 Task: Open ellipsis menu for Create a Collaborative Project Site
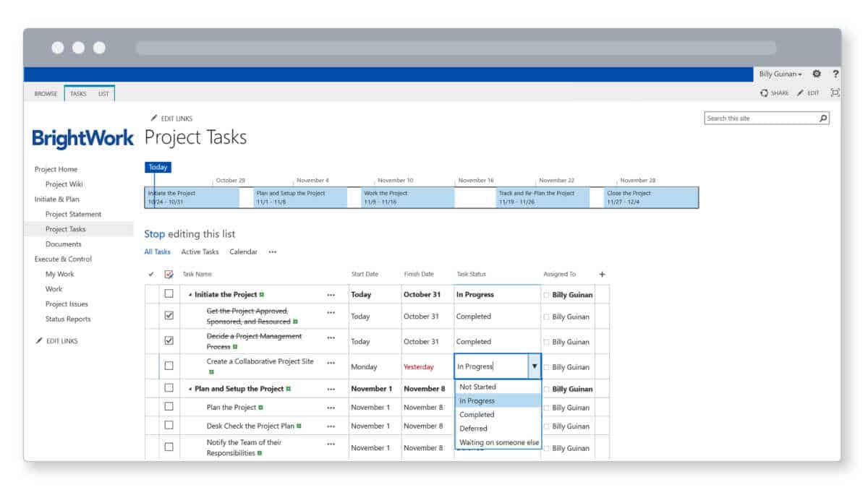(331, 363)
